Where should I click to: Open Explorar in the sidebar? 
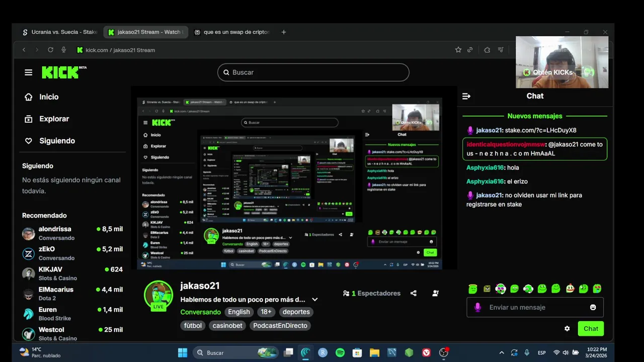pos(47,119)
